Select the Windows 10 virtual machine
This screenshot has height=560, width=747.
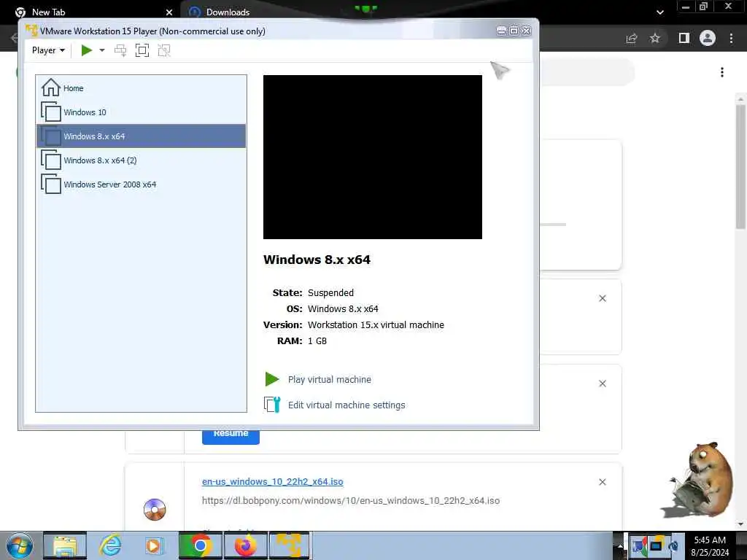141,112
